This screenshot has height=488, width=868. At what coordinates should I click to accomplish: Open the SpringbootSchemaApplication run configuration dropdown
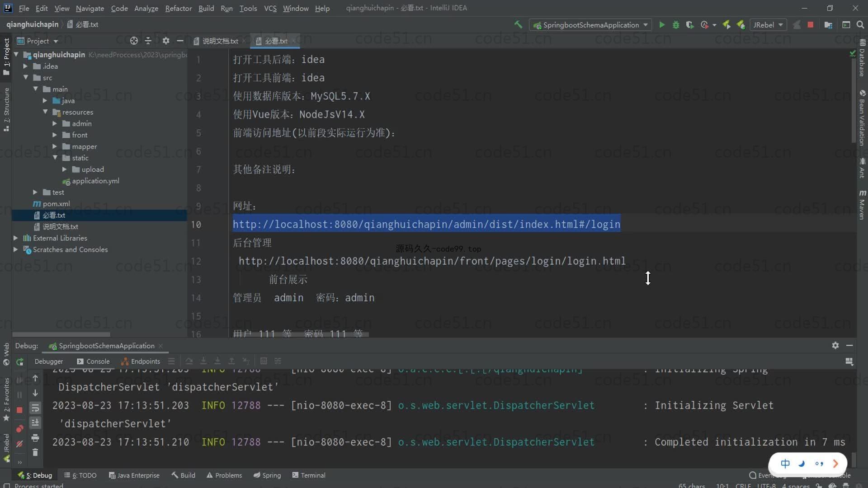590,25
